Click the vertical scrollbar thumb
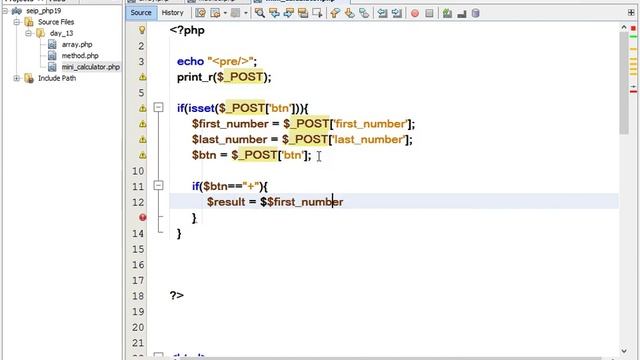 (624, 83)
